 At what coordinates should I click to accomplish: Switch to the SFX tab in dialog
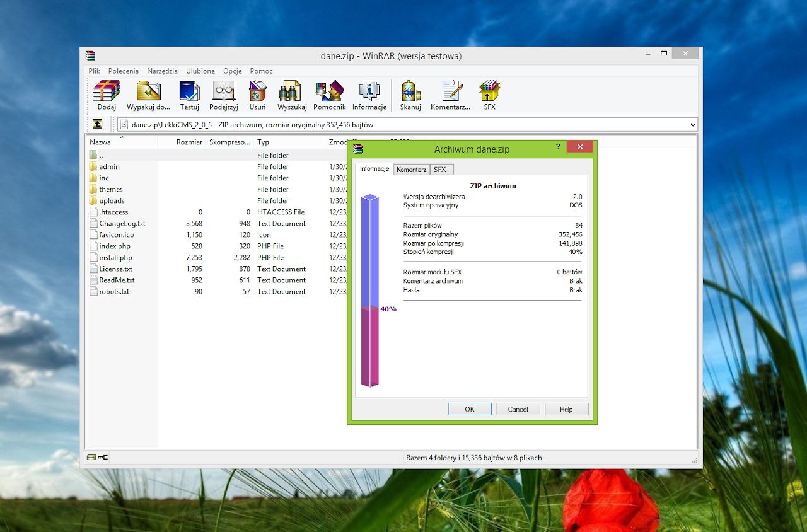pyautogui.click(x=440, y=170)
